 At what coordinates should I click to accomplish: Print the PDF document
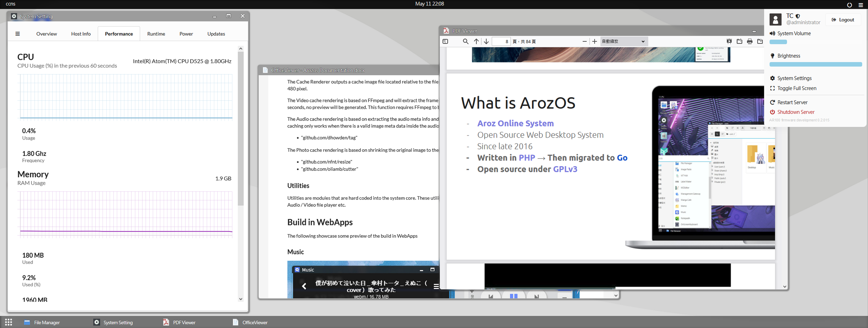(750, 41)
